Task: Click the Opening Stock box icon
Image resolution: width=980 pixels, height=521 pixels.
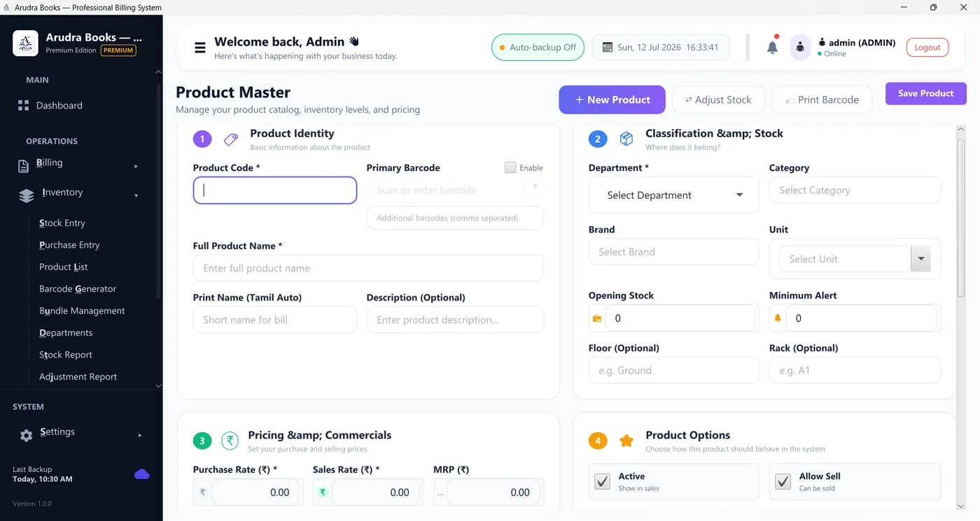Action: [597, 318]
